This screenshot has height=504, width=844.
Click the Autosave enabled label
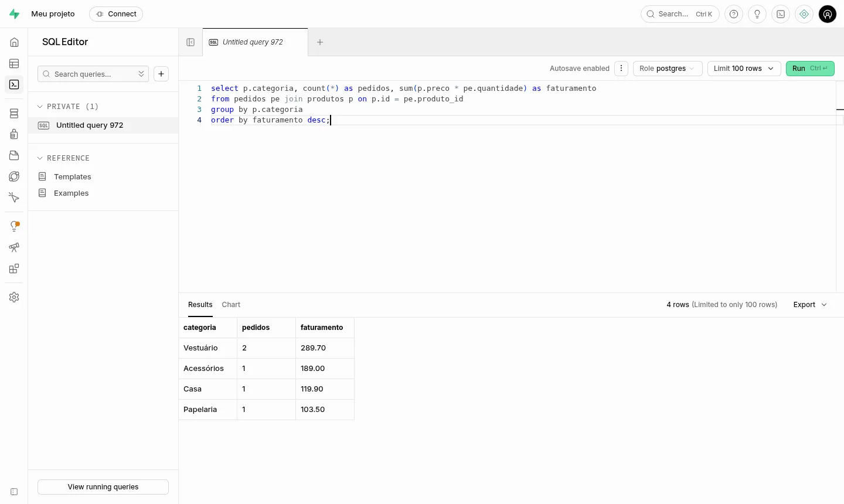(x=580, y=69)
